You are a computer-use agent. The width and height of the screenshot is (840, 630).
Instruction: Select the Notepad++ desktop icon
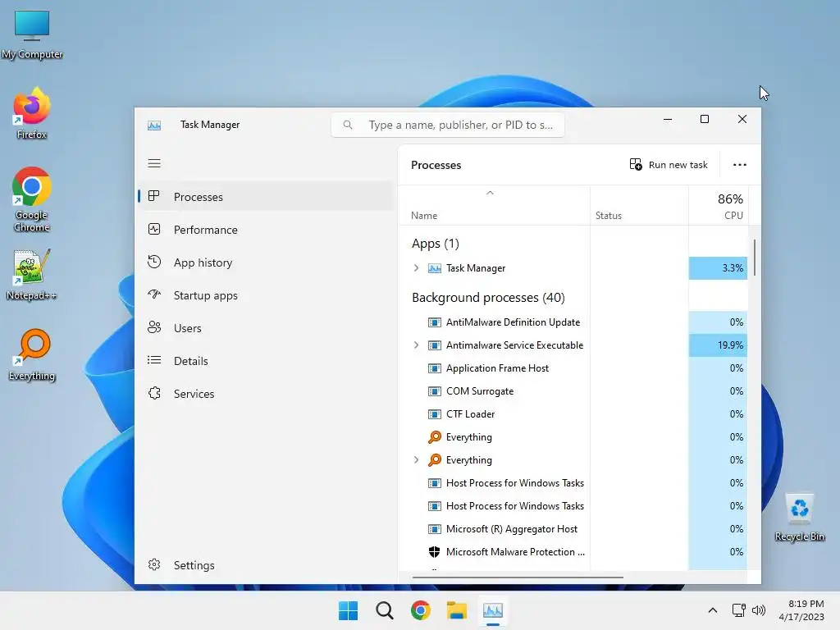[x=32, y=274]
